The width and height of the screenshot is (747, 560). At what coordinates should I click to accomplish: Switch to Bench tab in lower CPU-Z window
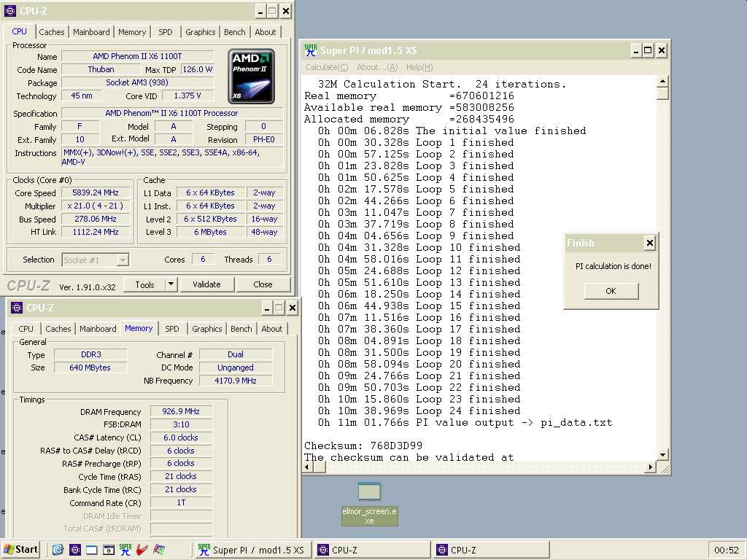[241, 329]
